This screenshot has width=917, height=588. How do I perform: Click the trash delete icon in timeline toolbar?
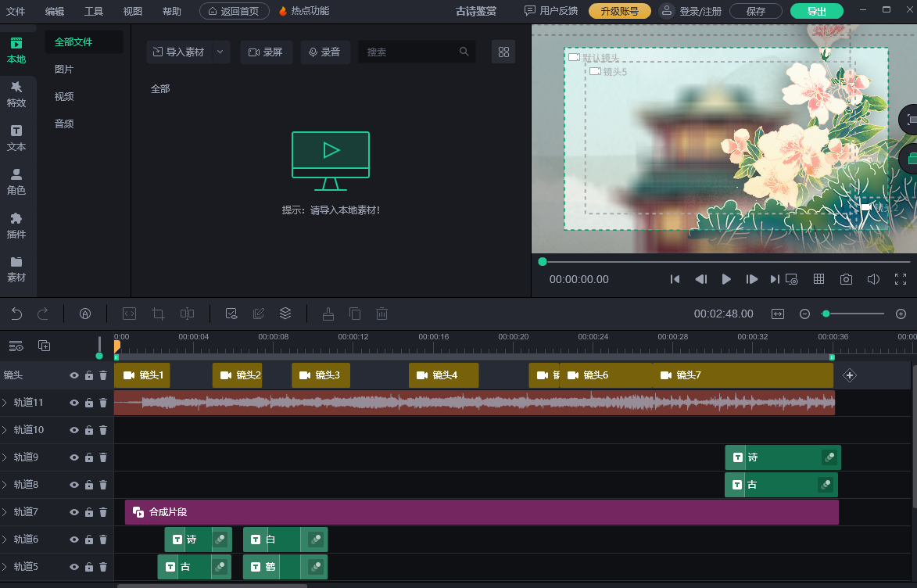tap(381, 314)
